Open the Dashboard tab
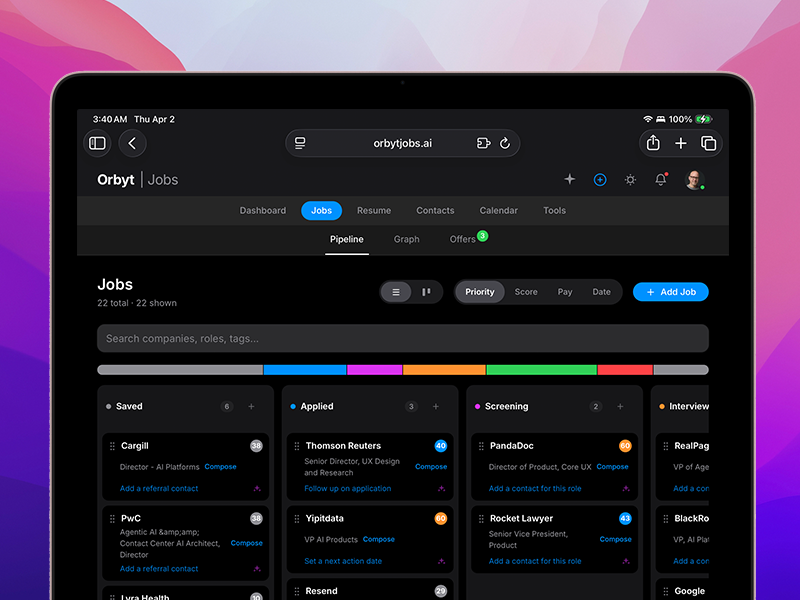 263,211
